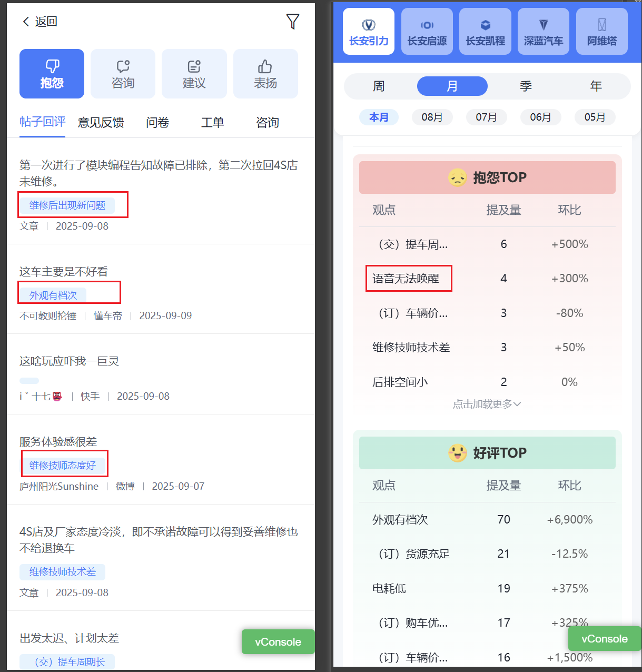Switch to the 长安启源 brand
This screenshot has width=642, height=672.
pos(427,31)
